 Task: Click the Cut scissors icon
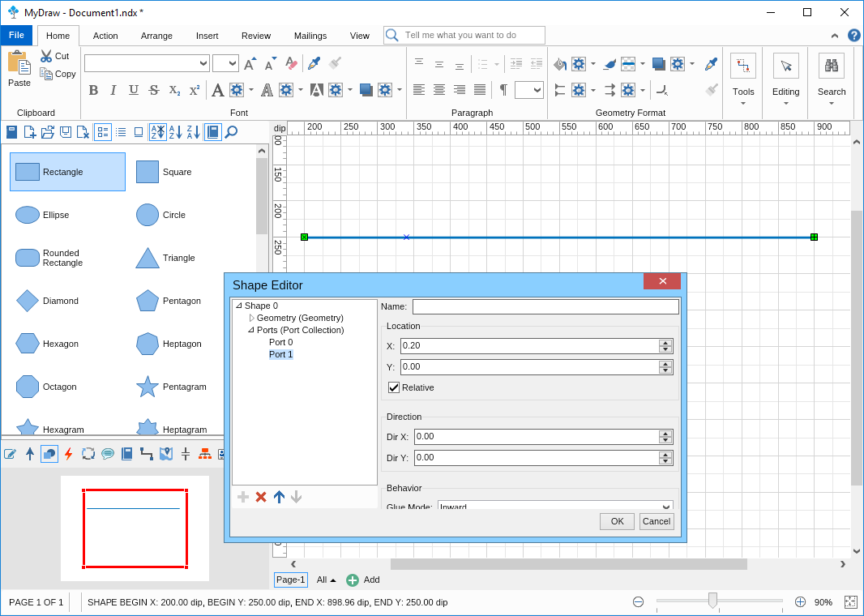pos(46,56)
